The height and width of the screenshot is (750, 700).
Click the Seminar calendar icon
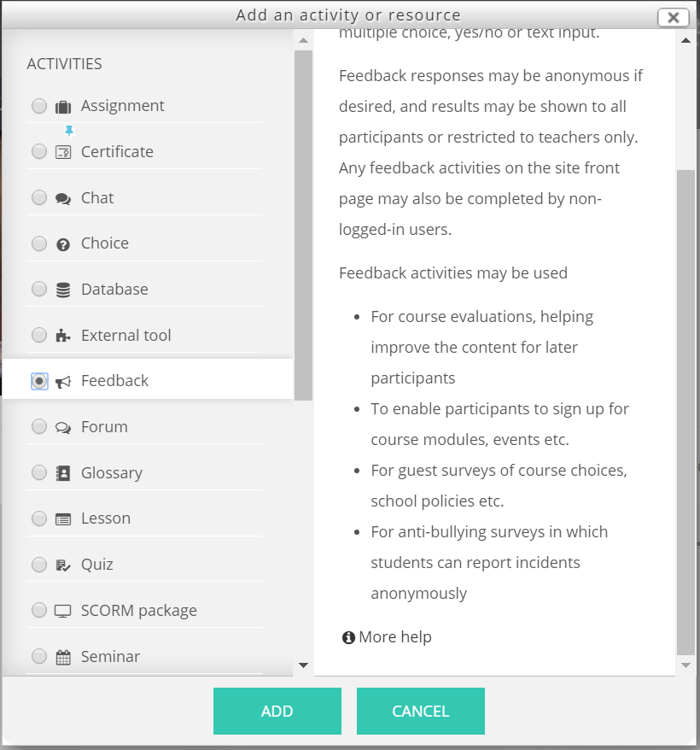tap(63, 657)
